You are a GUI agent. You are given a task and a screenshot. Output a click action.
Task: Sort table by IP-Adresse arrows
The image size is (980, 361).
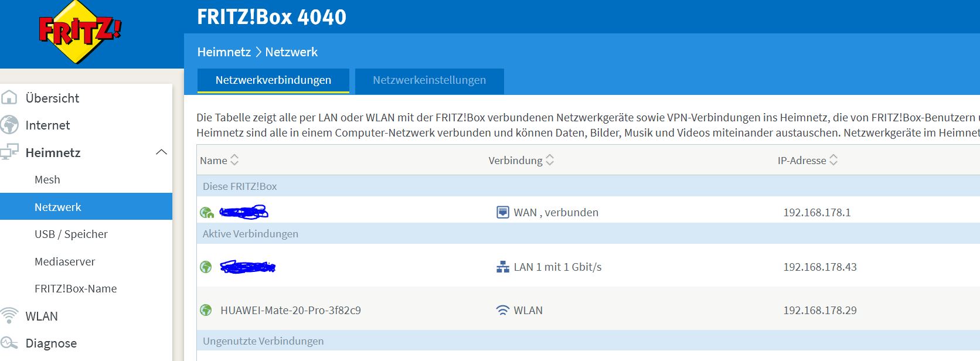coord(833,160)
